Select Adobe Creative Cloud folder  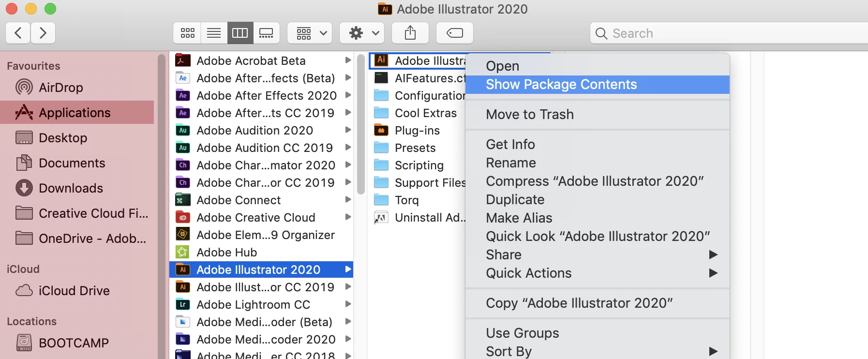click(261, 217)
